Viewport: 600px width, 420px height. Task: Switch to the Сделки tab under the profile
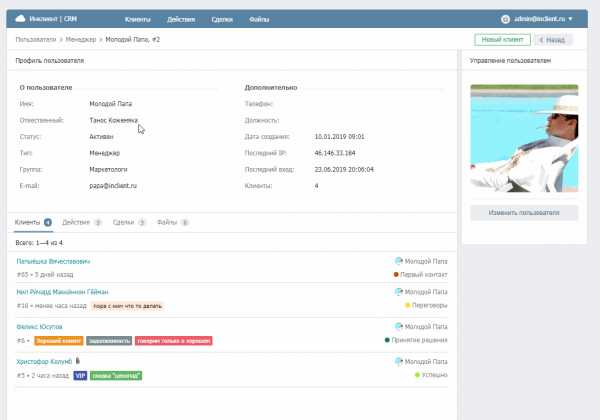click(129, 222)
